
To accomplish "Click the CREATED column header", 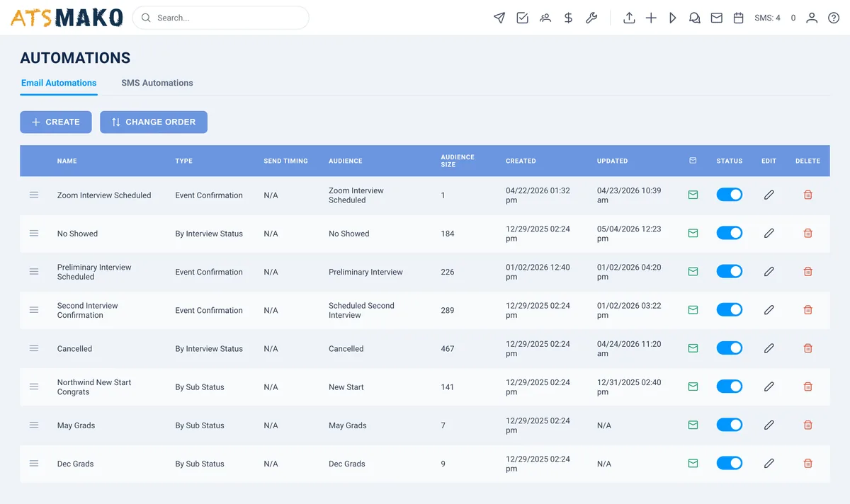I will (521, 161).
